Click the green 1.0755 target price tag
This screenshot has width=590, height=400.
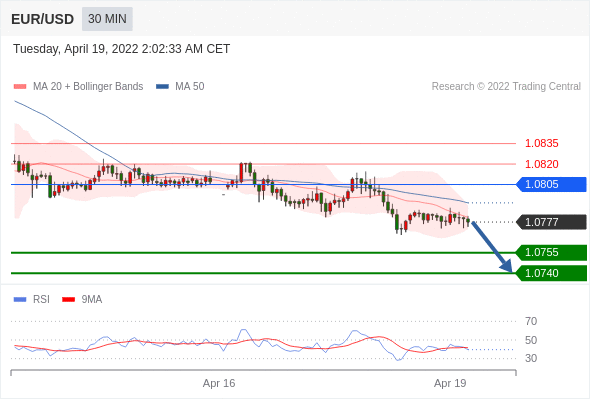(x=552, y=252)
